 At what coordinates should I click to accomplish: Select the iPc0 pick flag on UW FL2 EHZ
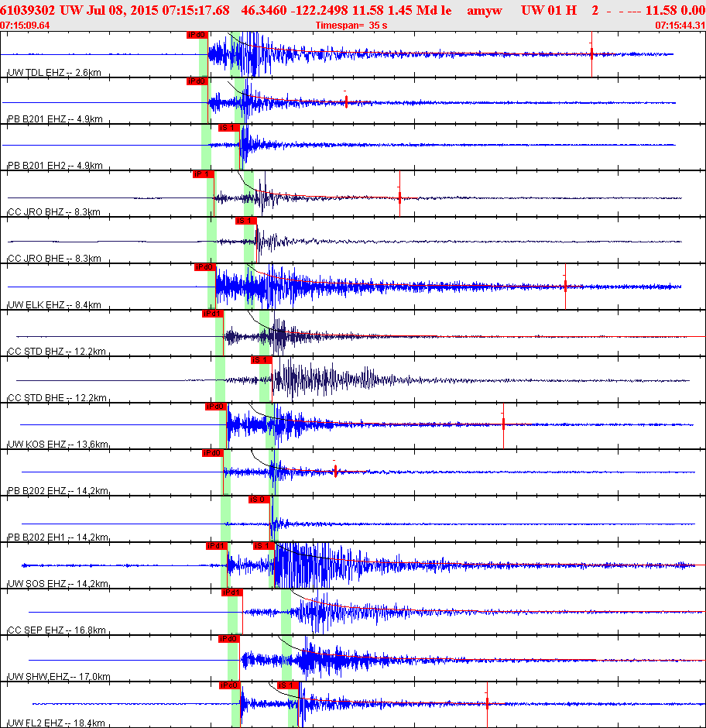point(230,685)
